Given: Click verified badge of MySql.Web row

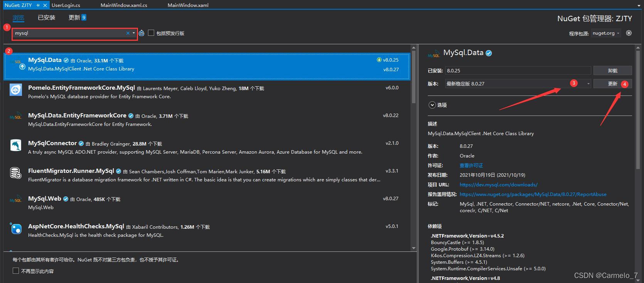Looking at the screenshot, I should [66, 199].
